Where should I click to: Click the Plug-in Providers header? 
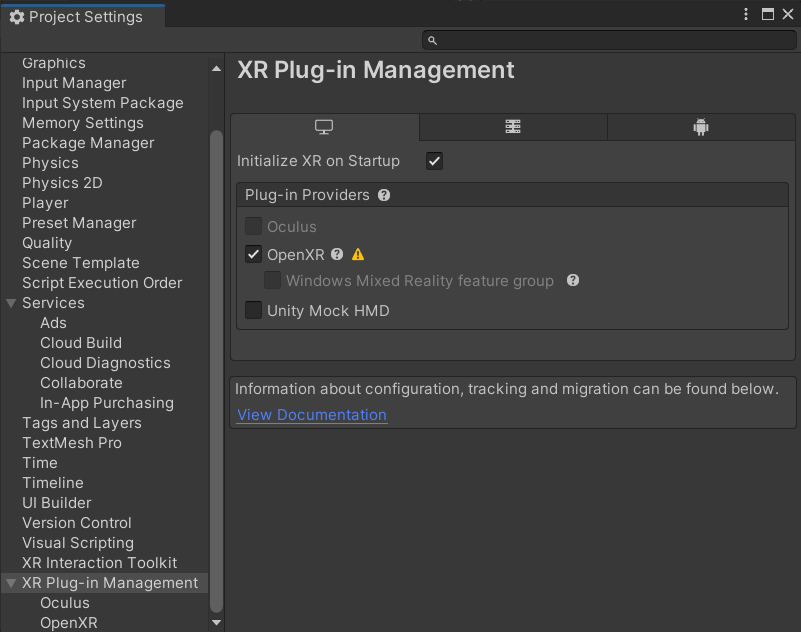tap(512, 195)
